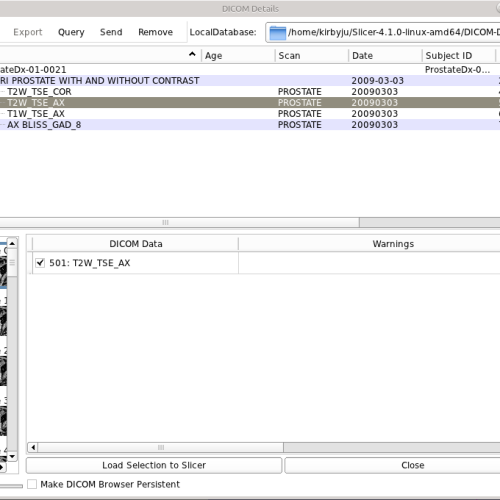The height and width of the screenshot is (500, 500).
Task: Sort by the Age column header
Action: point(238,56)
